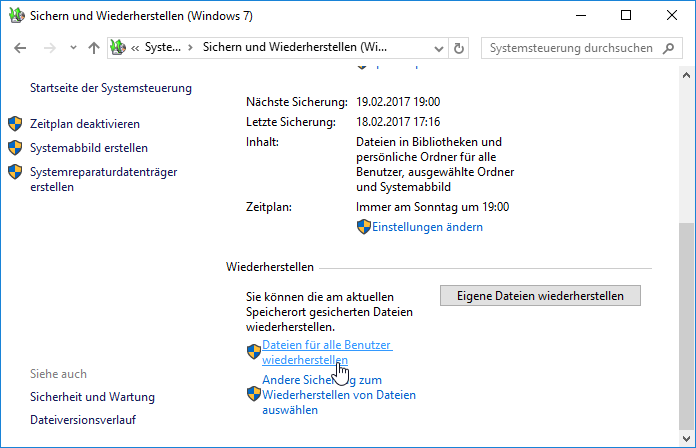The width and height of the screenshot is (696, 448).
Task: Click shield icon beside Zeitplan deaktivieren
Action: coord(15,124)
